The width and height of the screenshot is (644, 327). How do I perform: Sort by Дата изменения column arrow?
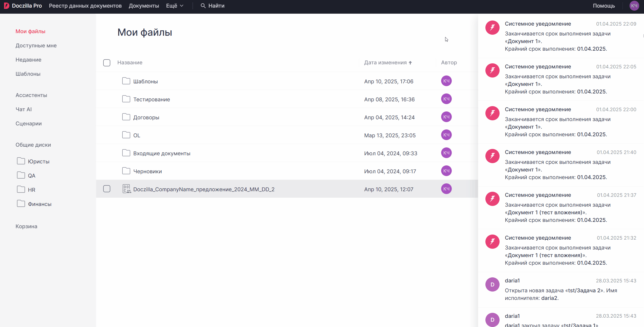[410, 63]
